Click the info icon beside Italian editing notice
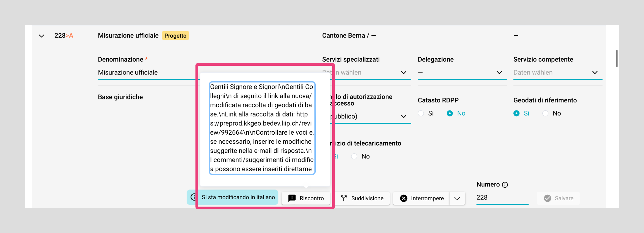The image size is (644, 233). [193, 197]
